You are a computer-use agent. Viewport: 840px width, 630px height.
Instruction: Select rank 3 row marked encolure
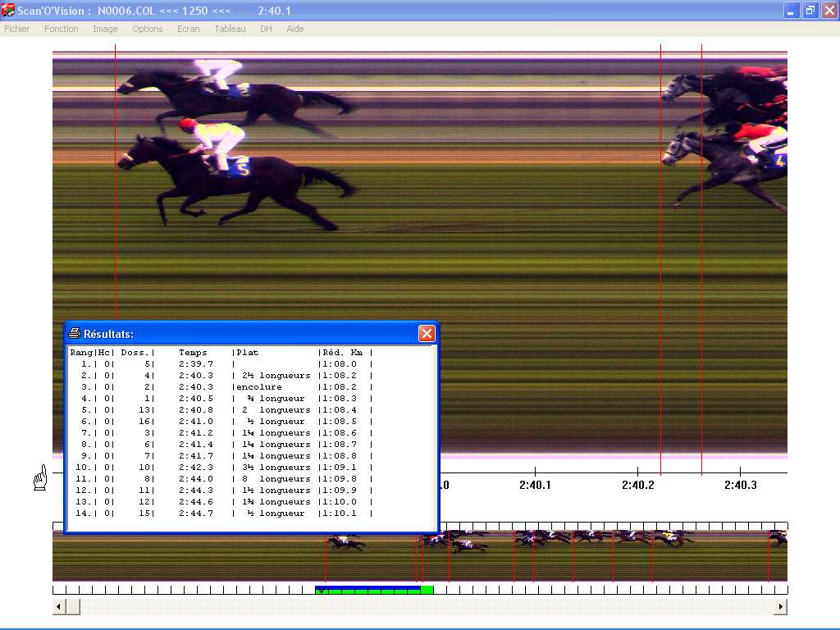221,387
